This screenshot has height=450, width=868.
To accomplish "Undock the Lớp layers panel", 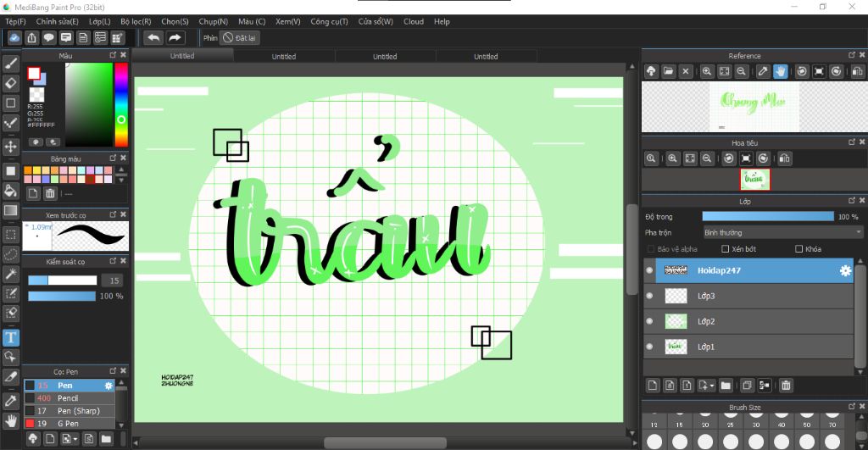I will pos(852,201).
